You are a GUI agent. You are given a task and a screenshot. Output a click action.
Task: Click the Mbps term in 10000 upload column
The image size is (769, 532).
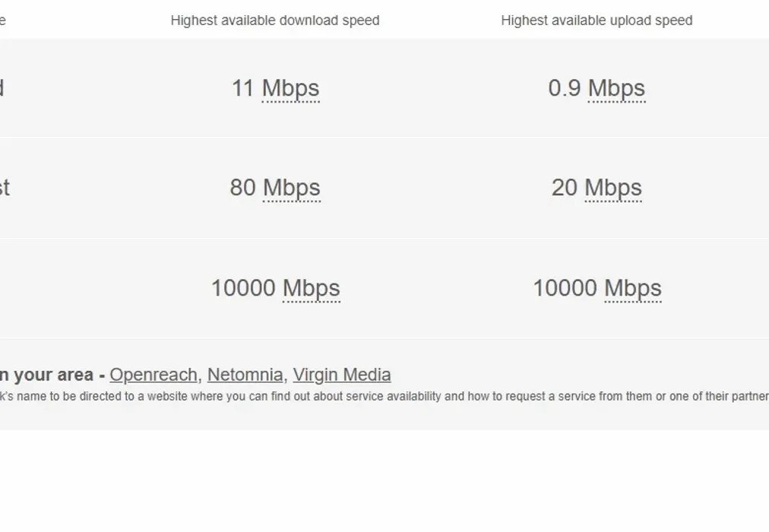[x=634, y=288]
